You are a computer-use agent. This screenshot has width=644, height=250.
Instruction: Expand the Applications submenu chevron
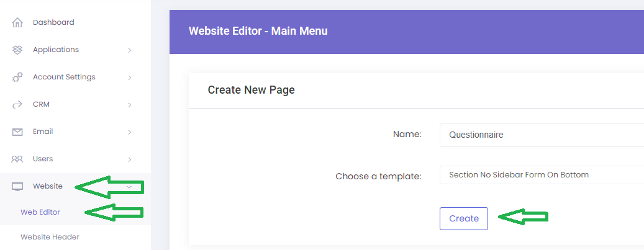129,50
